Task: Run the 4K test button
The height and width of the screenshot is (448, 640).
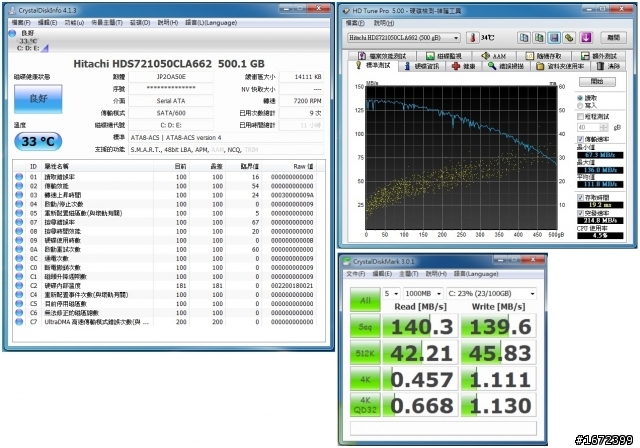Action: coord(365,379)
